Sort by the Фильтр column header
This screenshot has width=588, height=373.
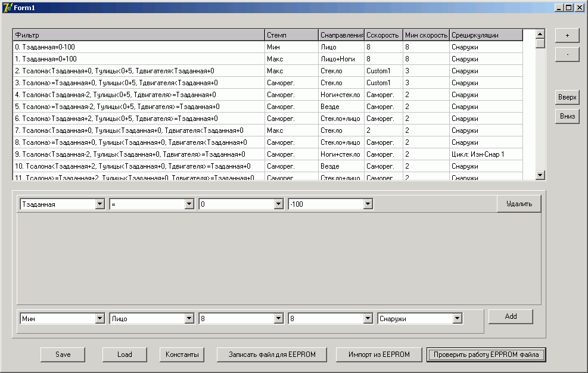[x=138, y=35]
